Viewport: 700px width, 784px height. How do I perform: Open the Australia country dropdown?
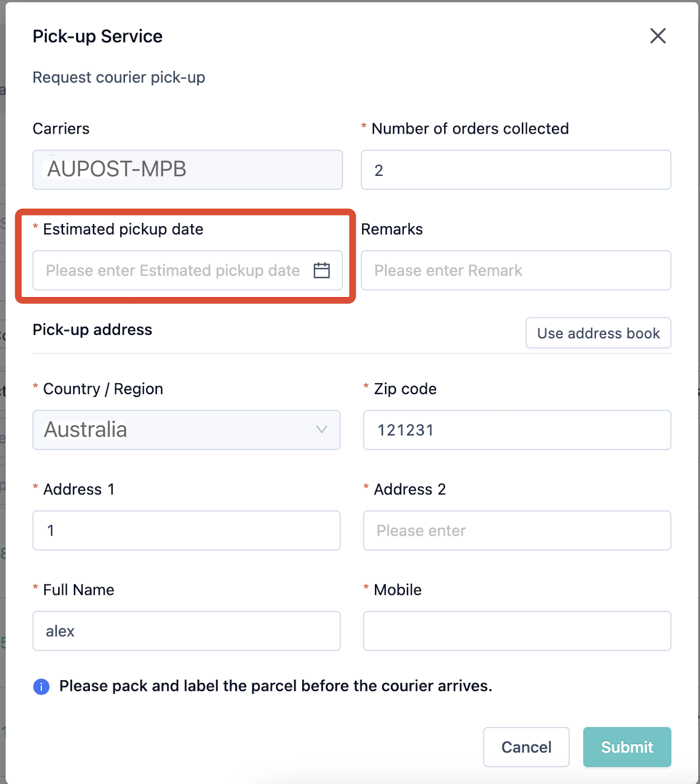(186, 430)
